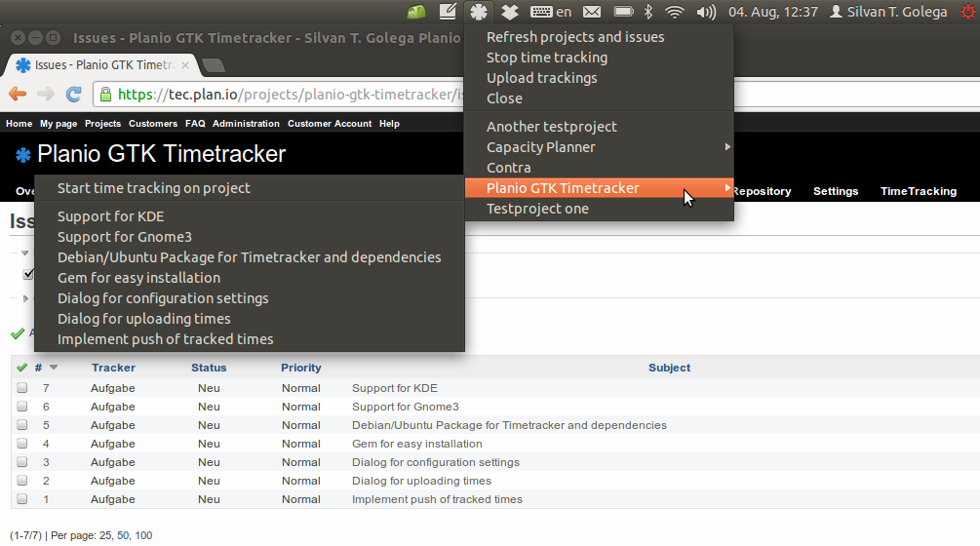The height and width of the screenshot is (546, 980).
Task: Open the mail messaging indicator
Action: click(591, 12)
